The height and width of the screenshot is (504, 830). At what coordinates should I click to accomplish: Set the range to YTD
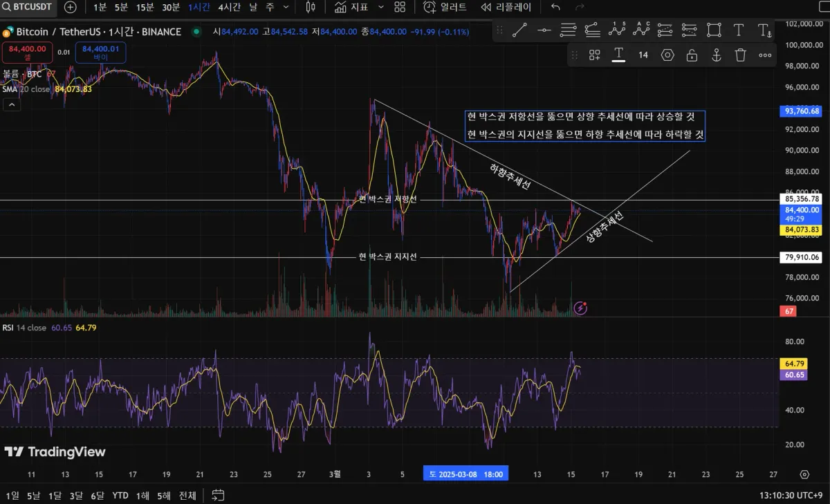click(120, 495)
